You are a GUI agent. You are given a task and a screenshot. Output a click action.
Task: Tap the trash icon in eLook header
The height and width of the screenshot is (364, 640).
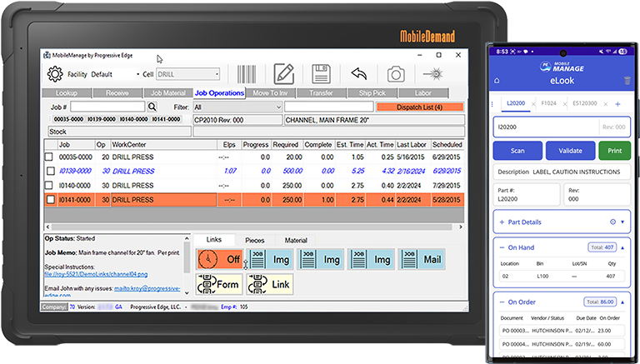click(627, 81)
